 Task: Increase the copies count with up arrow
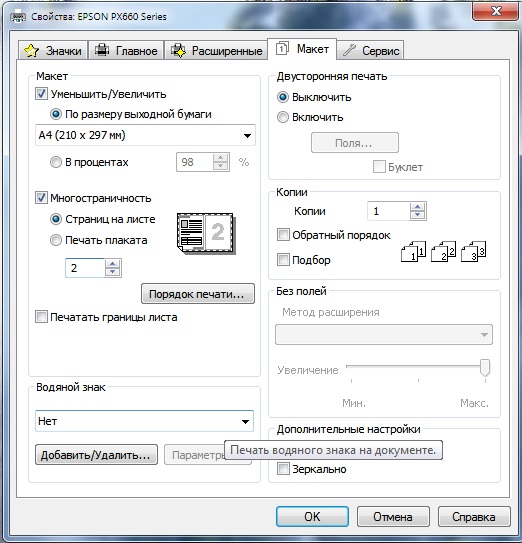(x=417, y=207)
